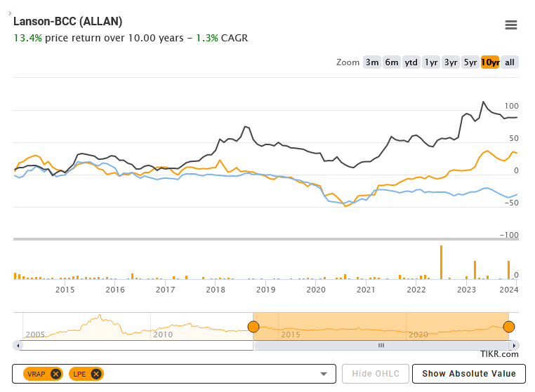535x392 pixels.
Task: Set zoom range to 3m
Action: click(372, 62)
